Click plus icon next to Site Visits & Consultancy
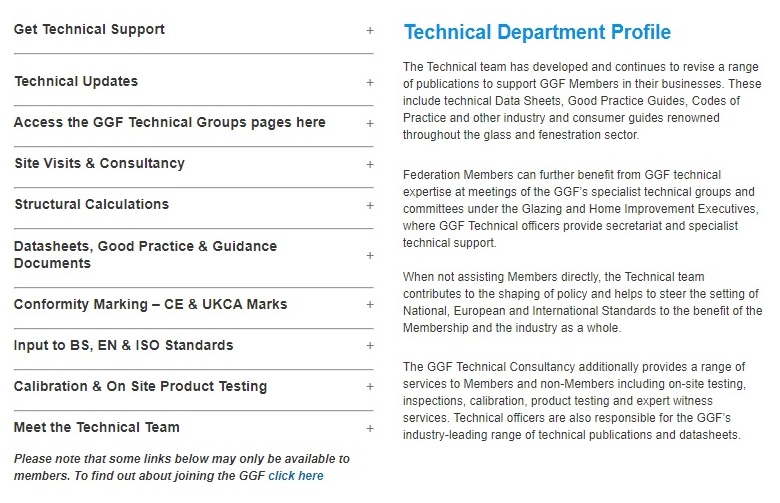780x503 pixels. 370,164
